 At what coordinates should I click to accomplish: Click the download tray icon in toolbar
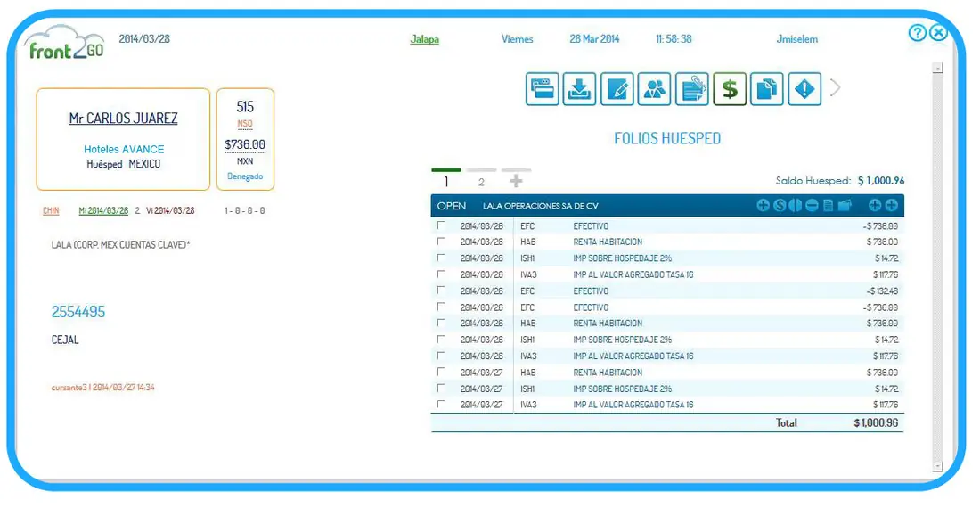click(579, 89)
